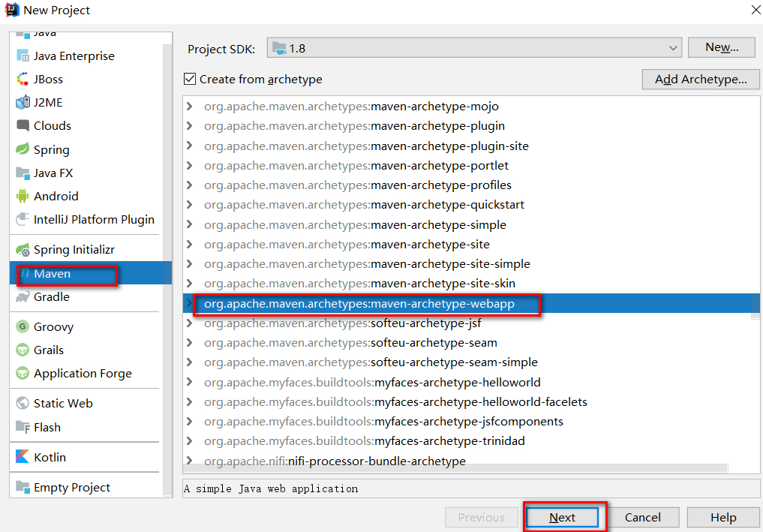
Task: Click the J2ME phone icon
Action: 23,103
